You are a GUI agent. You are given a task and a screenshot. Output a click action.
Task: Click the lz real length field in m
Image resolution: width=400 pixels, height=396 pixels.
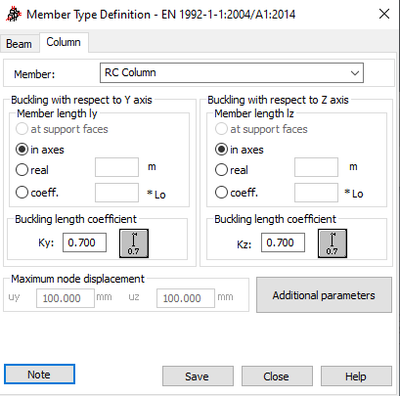coord(316,167)
